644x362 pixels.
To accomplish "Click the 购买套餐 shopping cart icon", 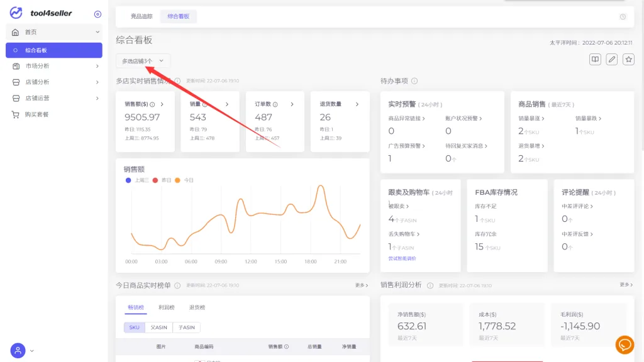I will (16, 114).
